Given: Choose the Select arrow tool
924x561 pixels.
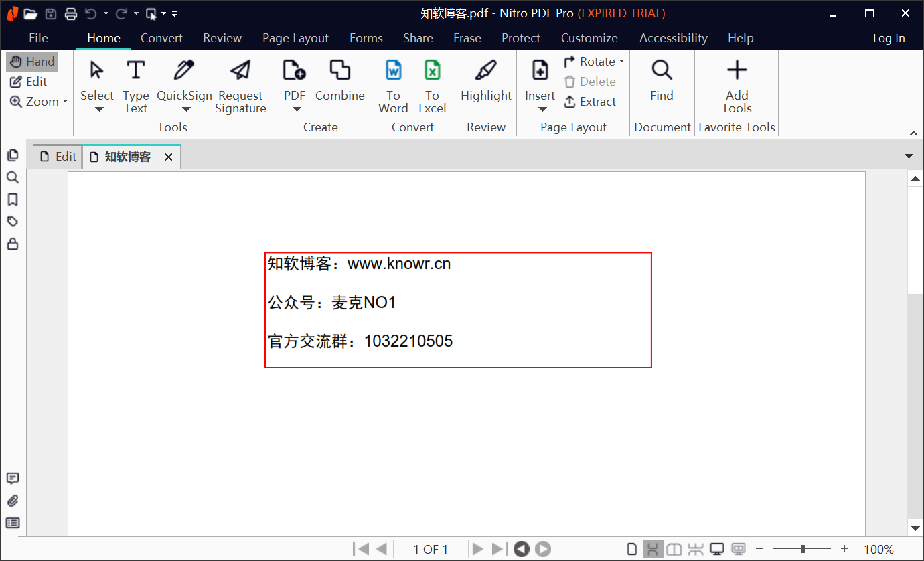Looking at the screenshot, I should [97, 85].
